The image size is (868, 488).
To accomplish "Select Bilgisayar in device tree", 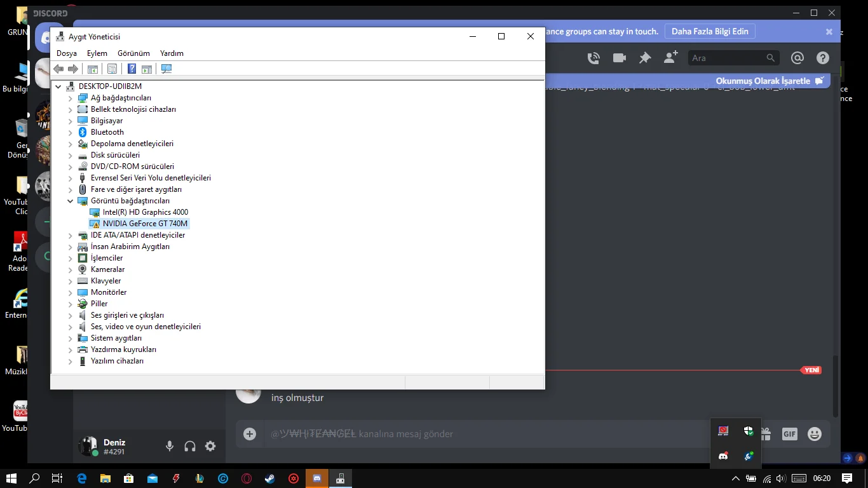I will [x=107, y=121].
